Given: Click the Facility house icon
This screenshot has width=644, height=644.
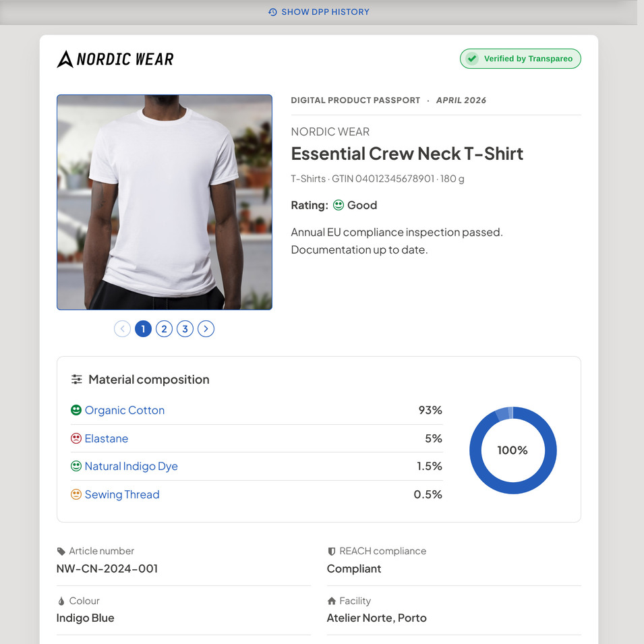Looking at the screenshot, I should pyautogui.click(x=332, y=602).
